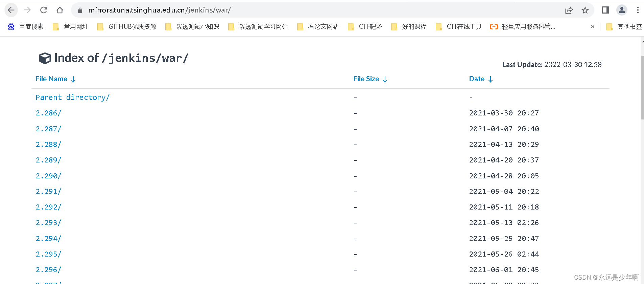Expand hidden bookmarks with the double chevron
This screenshot has width=644, height=284.
click(x=593, y=27)
